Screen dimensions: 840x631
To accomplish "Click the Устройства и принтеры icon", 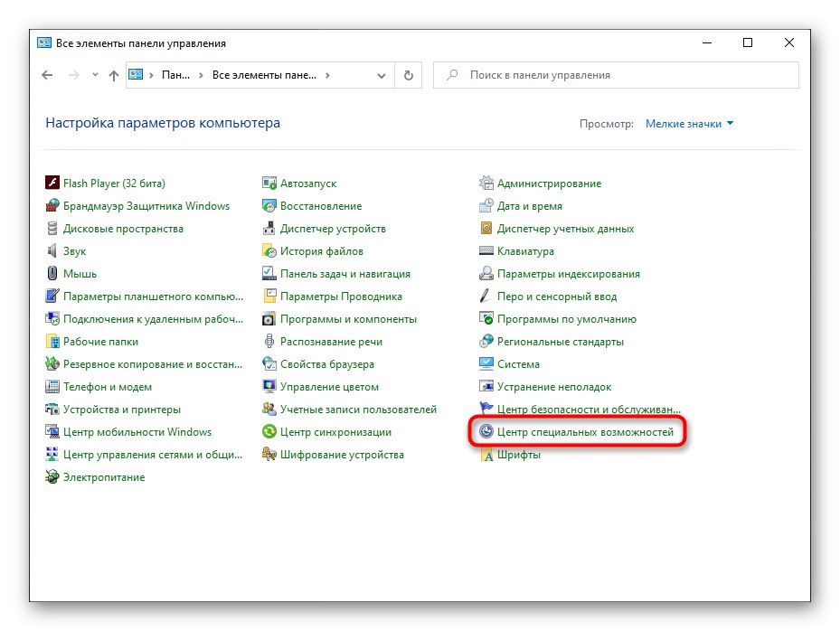I will pos(52,409).
